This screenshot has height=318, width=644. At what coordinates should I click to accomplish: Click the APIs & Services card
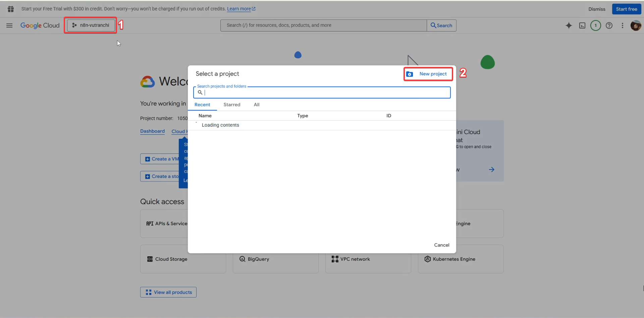click(x=164, y=224)
